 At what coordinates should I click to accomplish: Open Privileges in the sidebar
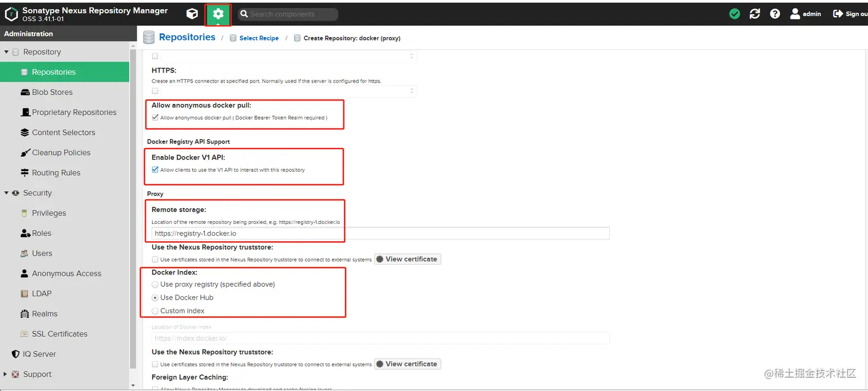pos(64,213)
